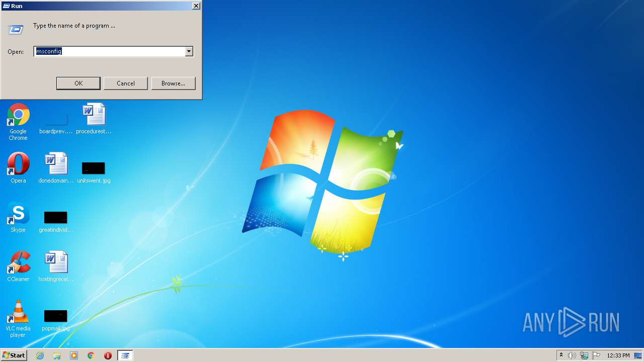Select the procedurest Word document
Image resolution: width=644 pixels, height=362 pixels.
tap(94, 119)
